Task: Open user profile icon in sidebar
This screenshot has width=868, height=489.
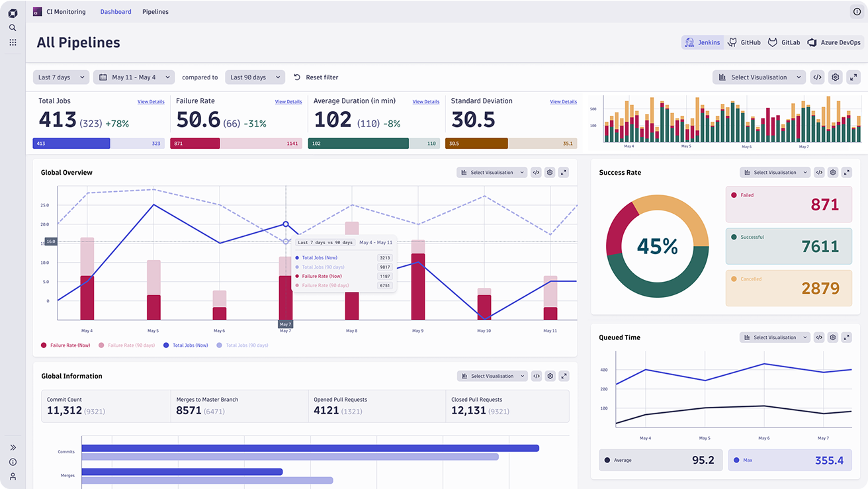Action: [13, 476]
